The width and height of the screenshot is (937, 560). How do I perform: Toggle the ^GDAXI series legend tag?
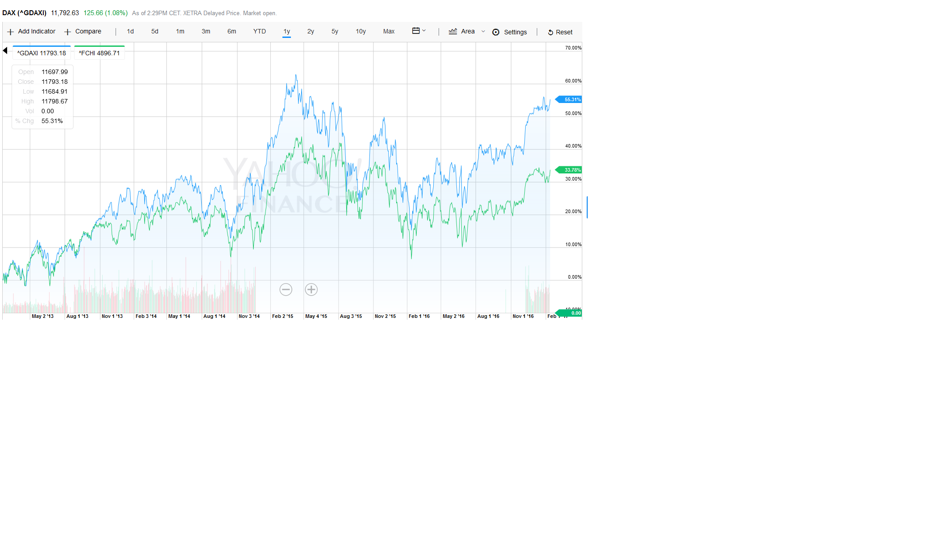coord(41,53)
